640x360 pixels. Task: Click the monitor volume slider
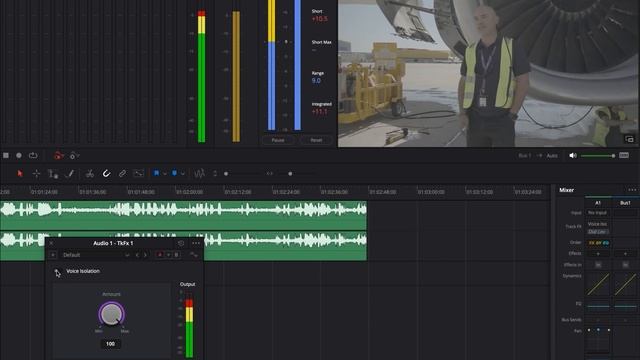click(x=598, y=156)
